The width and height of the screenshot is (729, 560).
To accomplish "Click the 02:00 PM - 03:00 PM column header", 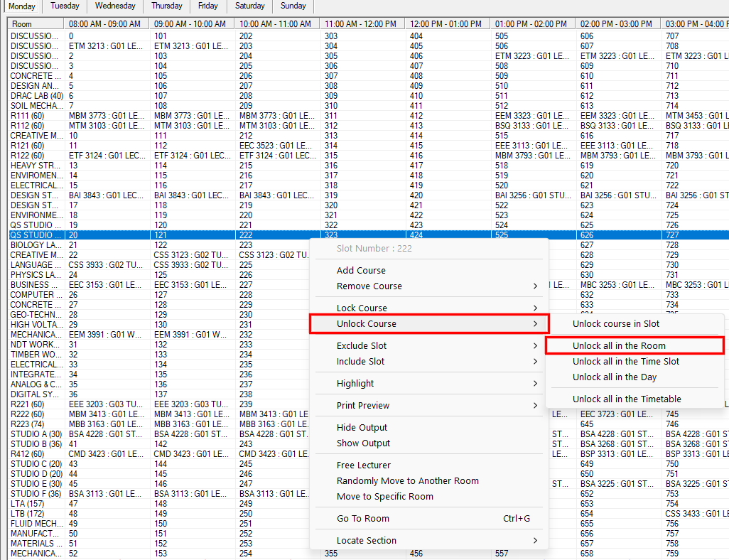I will (x=618, y=23).
